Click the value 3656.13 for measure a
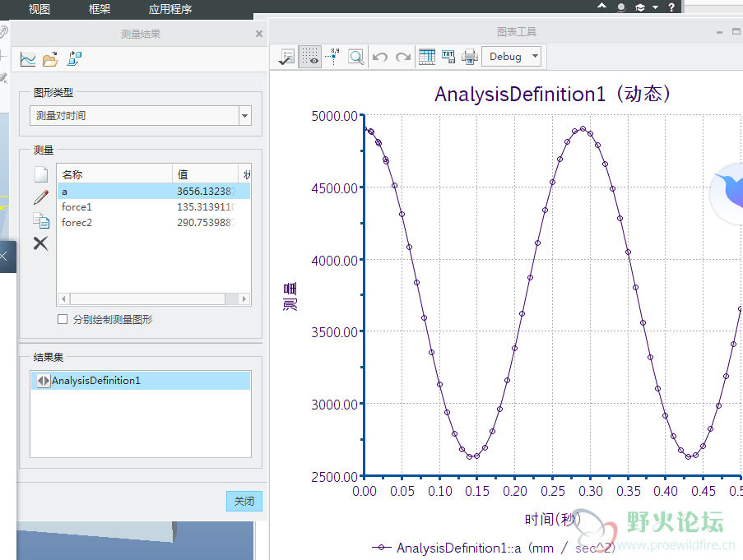 pos(207,192)
